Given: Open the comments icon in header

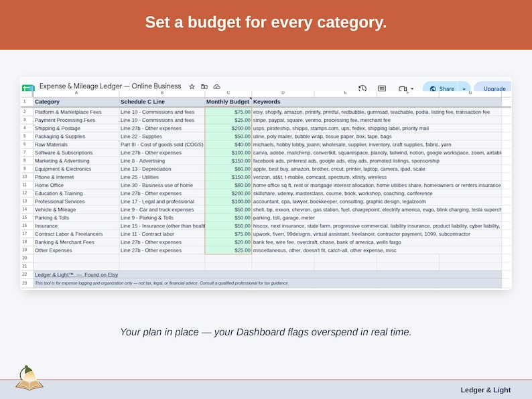Looking at the screenshot, I should click(382, 88).
